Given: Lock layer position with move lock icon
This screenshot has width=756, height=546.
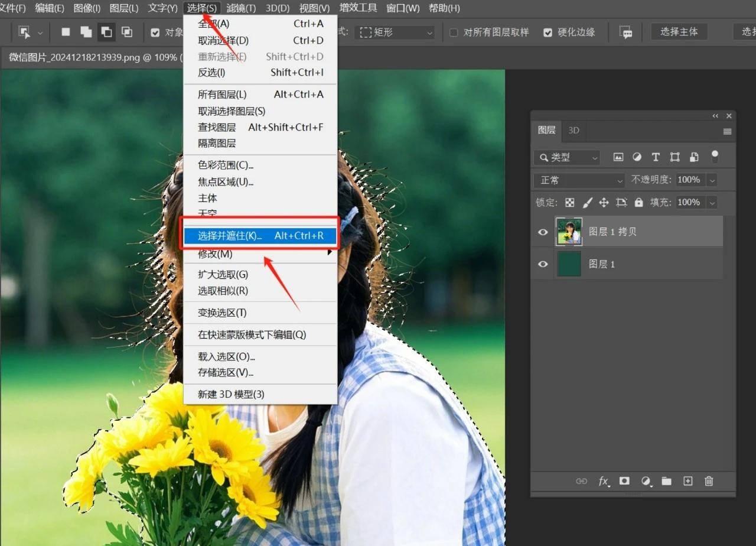Looking at the screenshot, I should 604,202.
